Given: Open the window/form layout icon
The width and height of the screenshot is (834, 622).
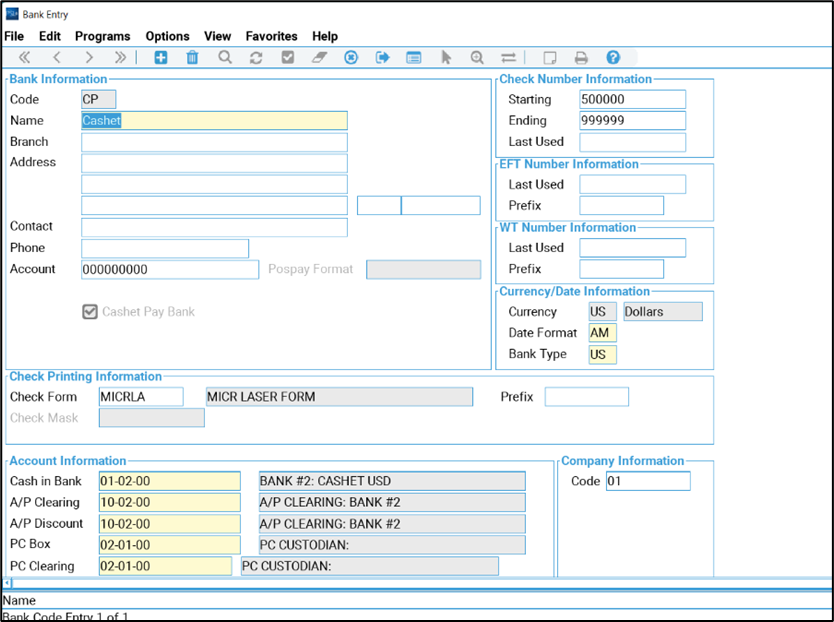Looking at the screenshot, I should click(x=414, y=57).
